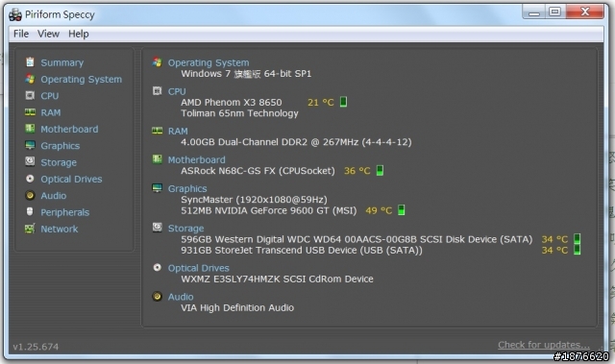Click the RAM stick sidebar icon
Viewport: 615px width, 364px height.
click(x=30, y=112)
